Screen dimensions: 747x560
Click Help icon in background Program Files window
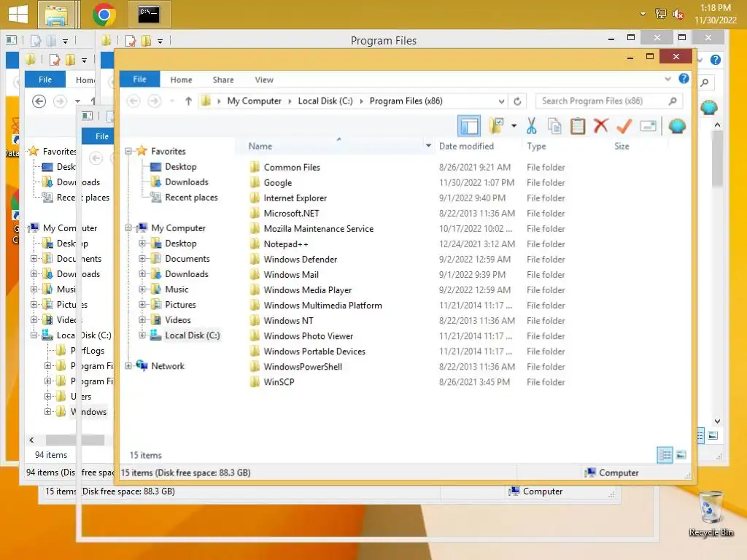point(715,60)
